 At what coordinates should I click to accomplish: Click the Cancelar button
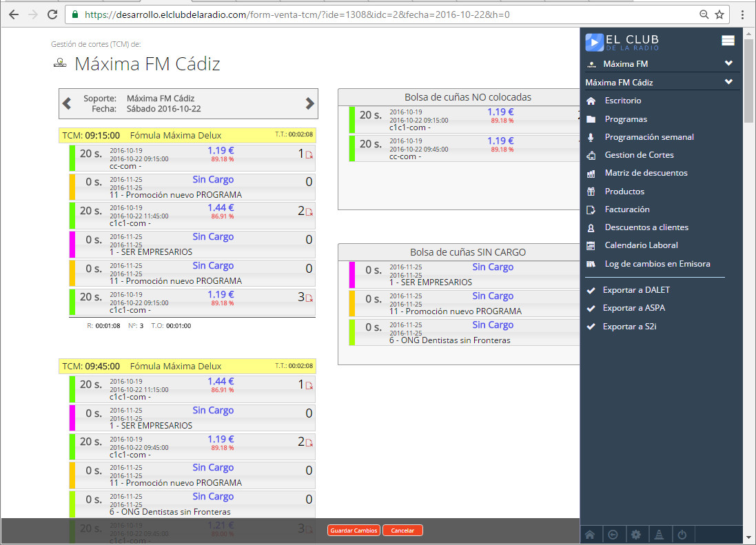tap(402, 531)
